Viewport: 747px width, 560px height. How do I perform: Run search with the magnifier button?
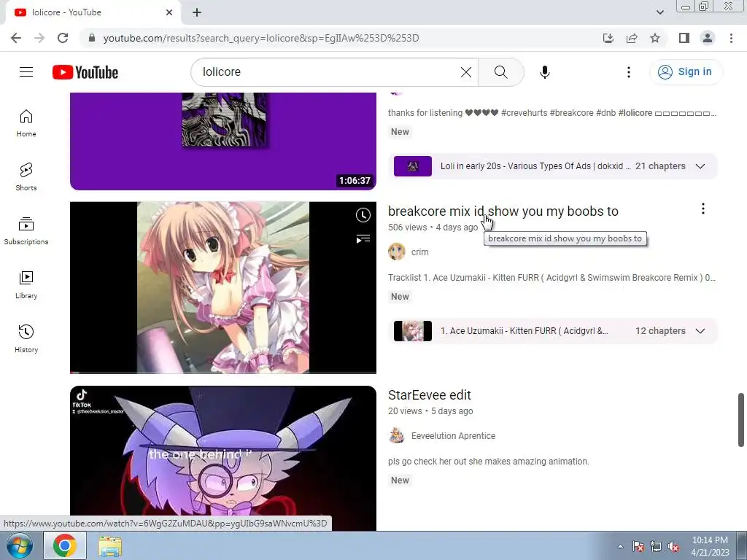click(500, 72)
